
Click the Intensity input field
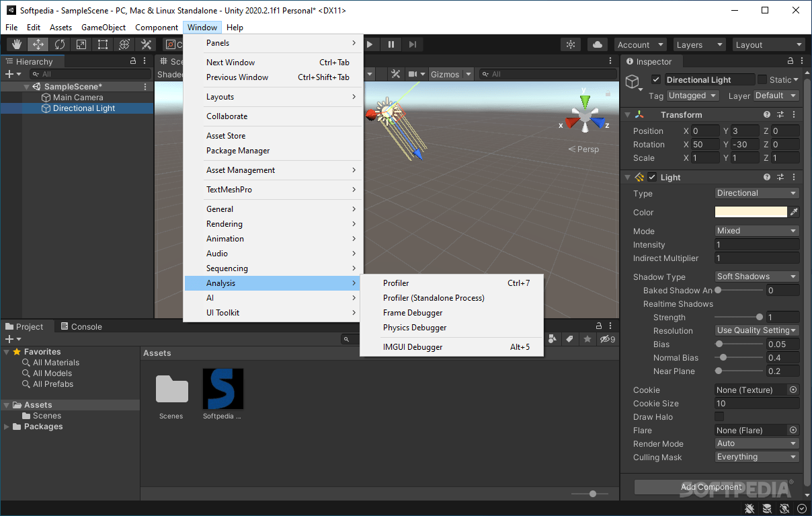[x=757, y=245]
